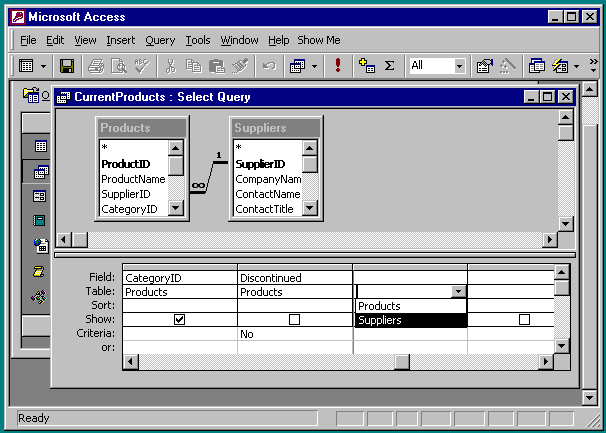Open the Query menu
The image size is (606, 433).
click(x=160, y=40)
